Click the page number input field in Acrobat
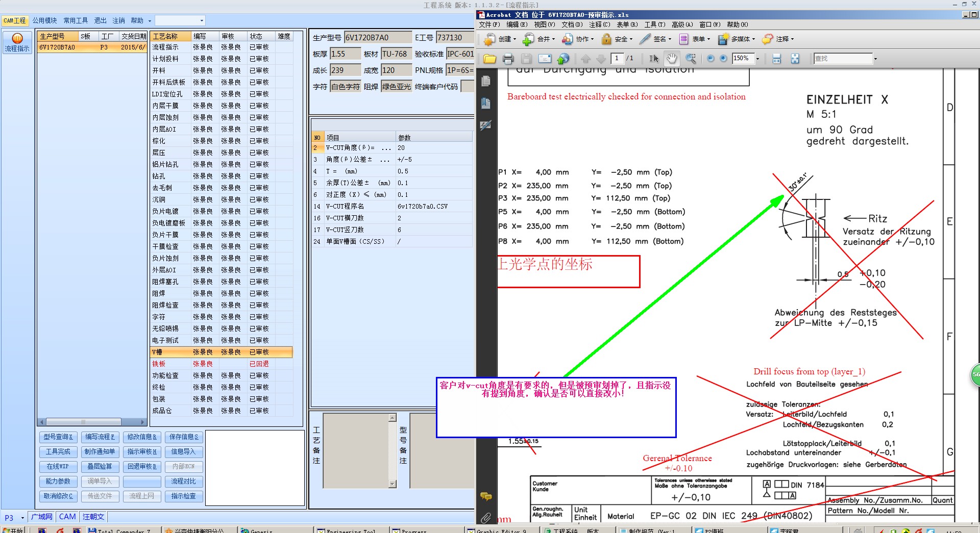The width and height of the screenshot is (980, 533). coord(617,59)
